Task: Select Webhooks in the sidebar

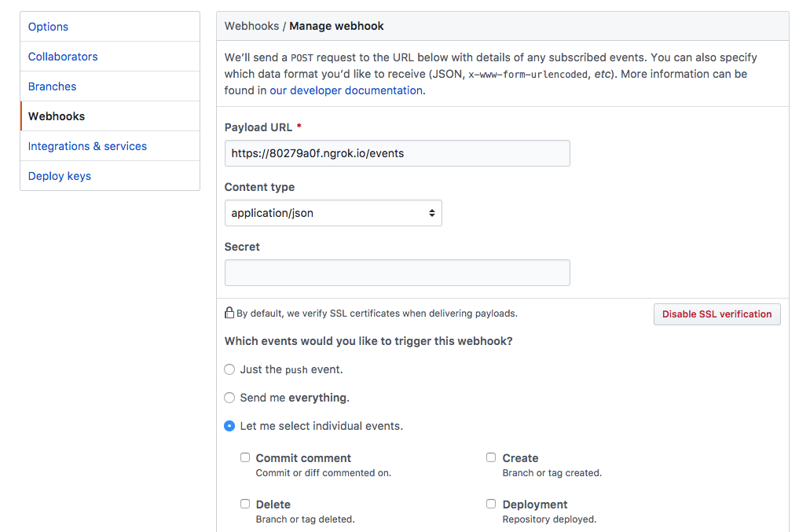Action: tap(57, 116)
